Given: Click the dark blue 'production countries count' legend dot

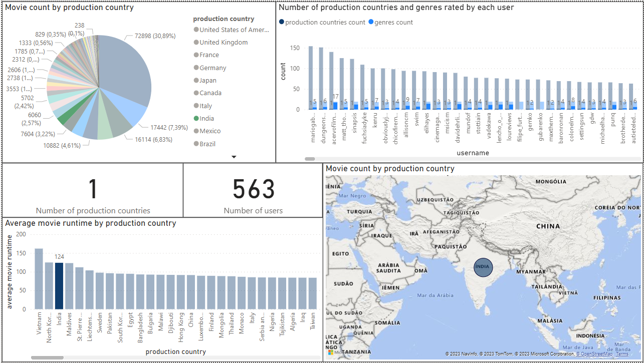Looking at the screenshot, I should (x=282, y=23).
